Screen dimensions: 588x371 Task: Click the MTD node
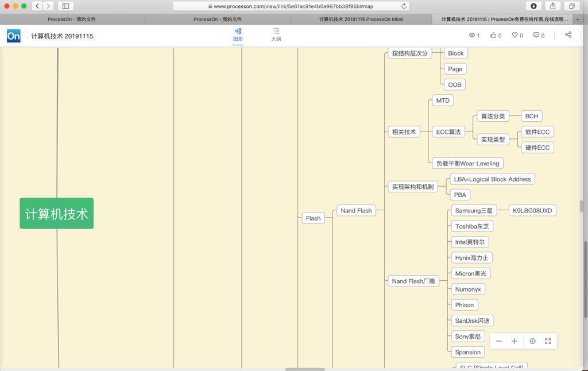tap(443, 101)
